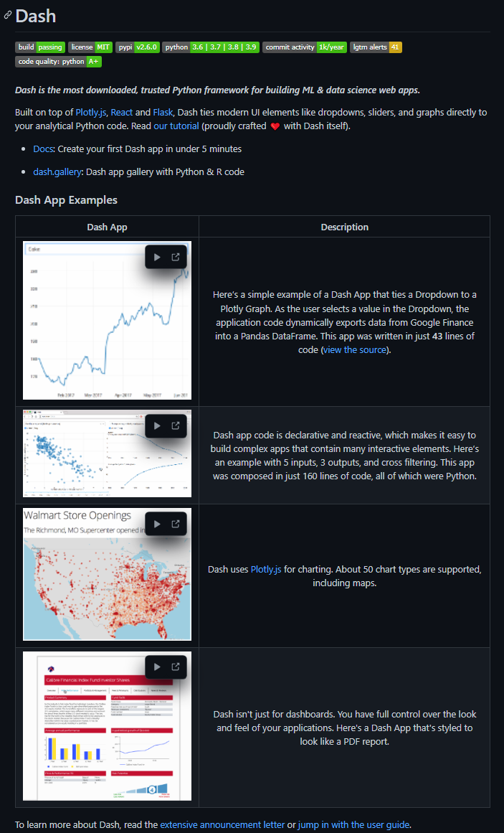
Task: Click the anchor link icon beside Dash heading
Action: click(x=7, y=15)
